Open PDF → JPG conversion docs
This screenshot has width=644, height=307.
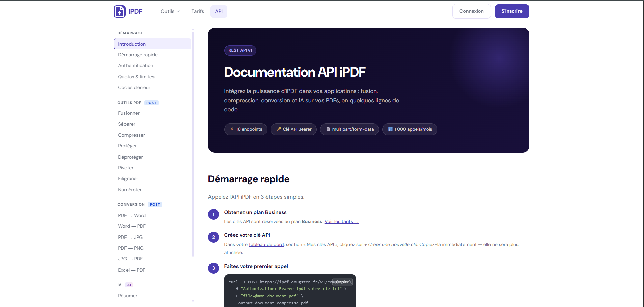tap(131, 237)
